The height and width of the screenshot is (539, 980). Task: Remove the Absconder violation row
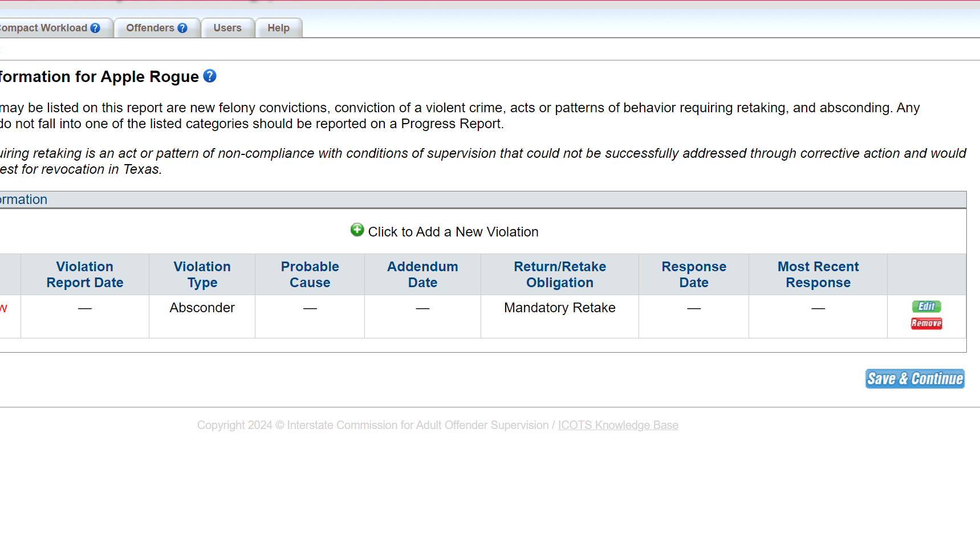pos(926,324)
